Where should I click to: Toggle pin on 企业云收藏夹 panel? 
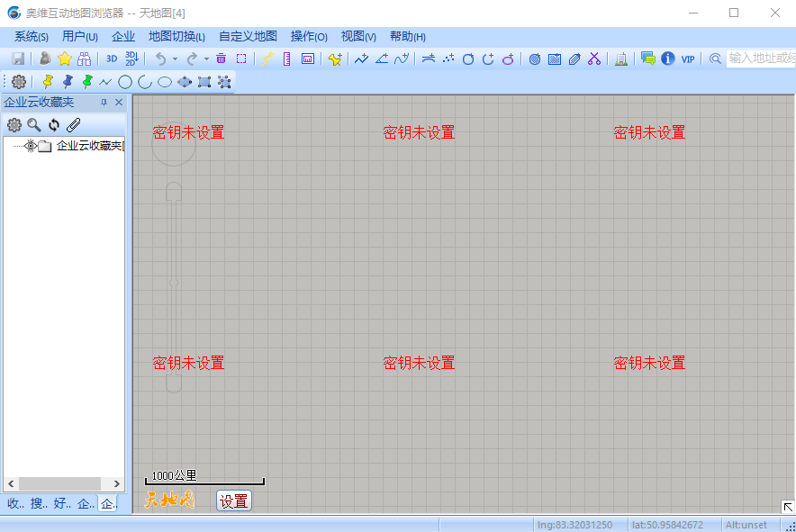coord(104,103)
